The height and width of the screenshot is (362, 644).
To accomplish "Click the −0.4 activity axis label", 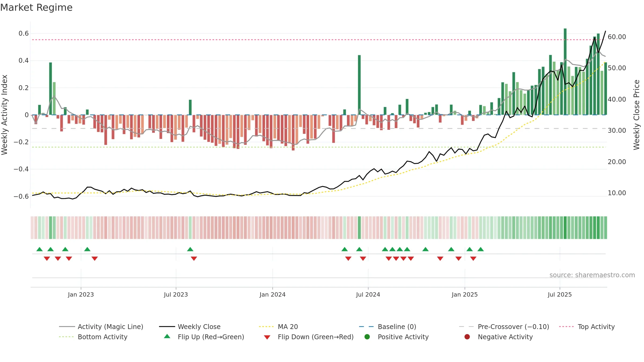I will point(21,169).
